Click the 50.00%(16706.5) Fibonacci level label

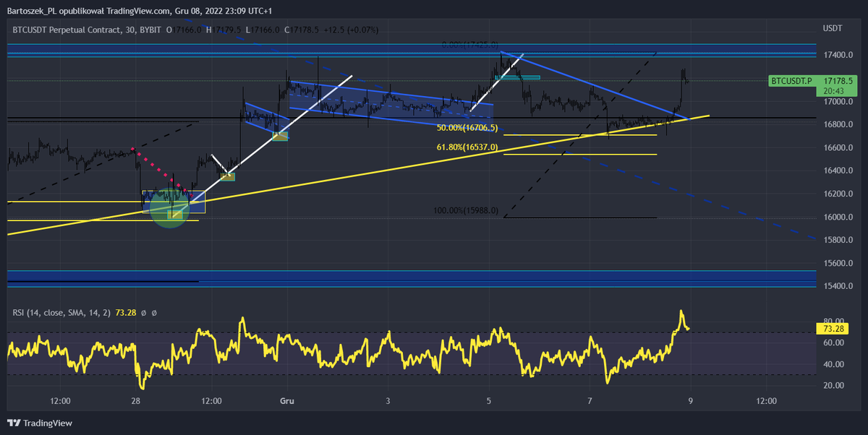[467, 127]
